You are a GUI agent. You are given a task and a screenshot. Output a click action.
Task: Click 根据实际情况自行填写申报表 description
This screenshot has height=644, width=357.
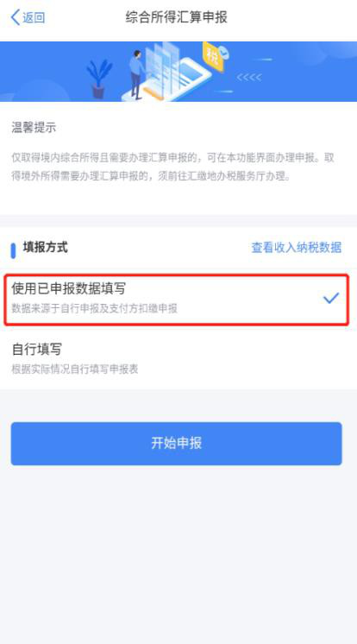point(75,369)
